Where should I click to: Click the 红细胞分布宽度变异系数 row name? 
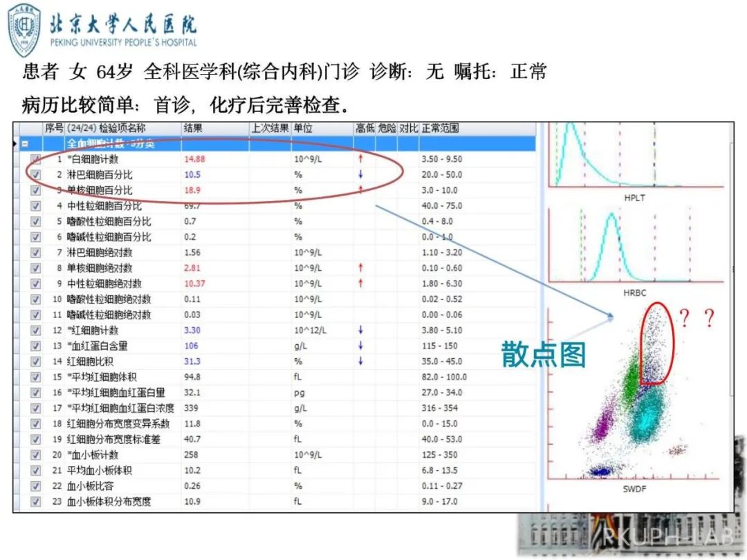118,424
